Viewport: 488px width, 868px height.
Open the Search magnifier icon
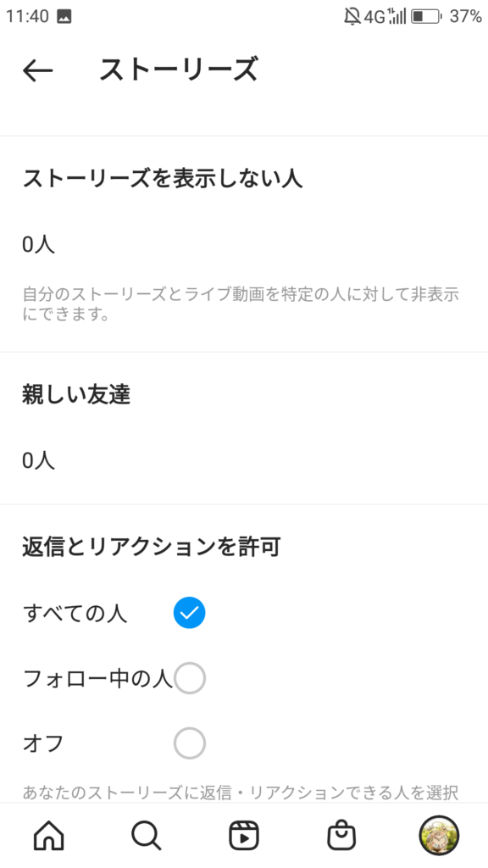click(146, 835)
